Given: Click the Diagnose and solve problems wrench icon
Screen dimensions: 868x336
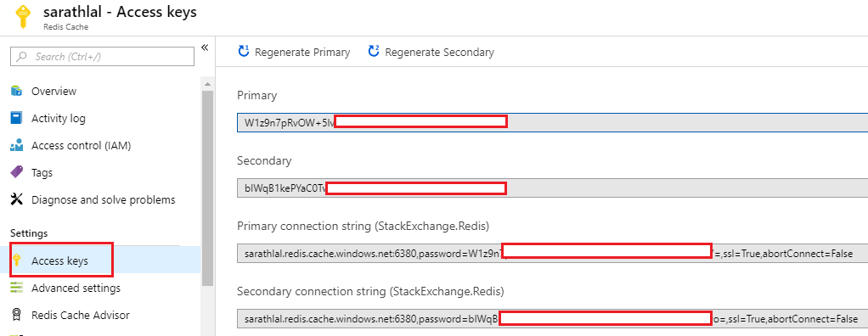Looking at the screenshot, I should point(17,199).
